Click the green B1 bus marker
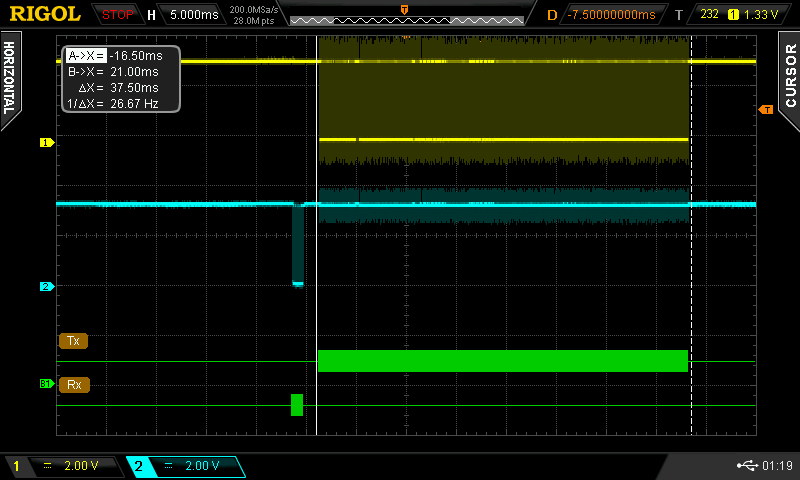 click(45, 384)
